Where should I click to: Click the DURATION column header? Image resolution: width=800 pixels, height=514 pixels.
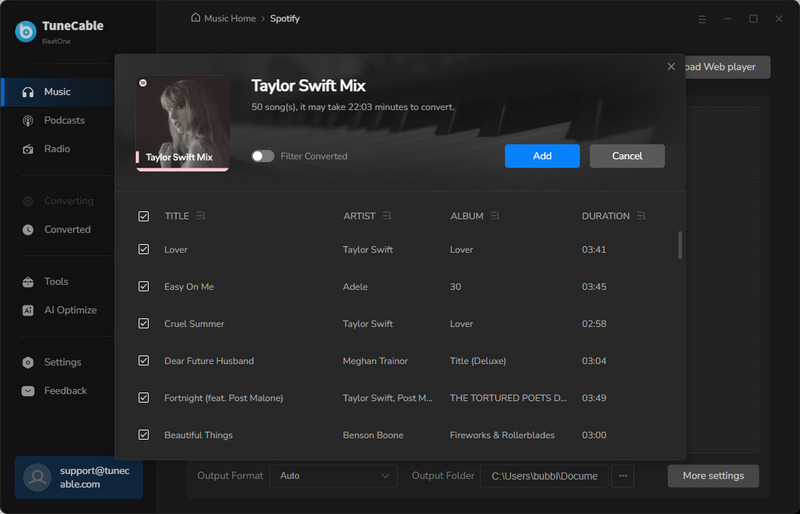tap(606, 216)
